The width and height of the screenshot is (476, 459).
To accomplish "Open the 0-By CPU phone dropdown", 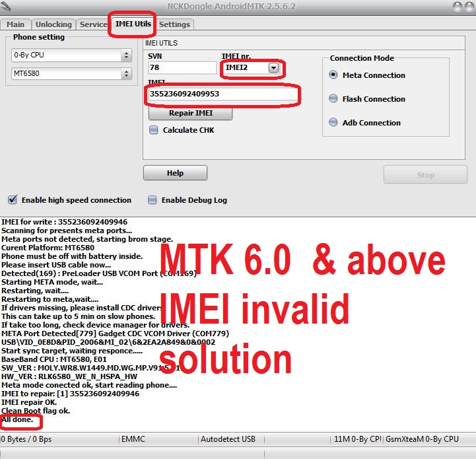I will pos(72,55).
